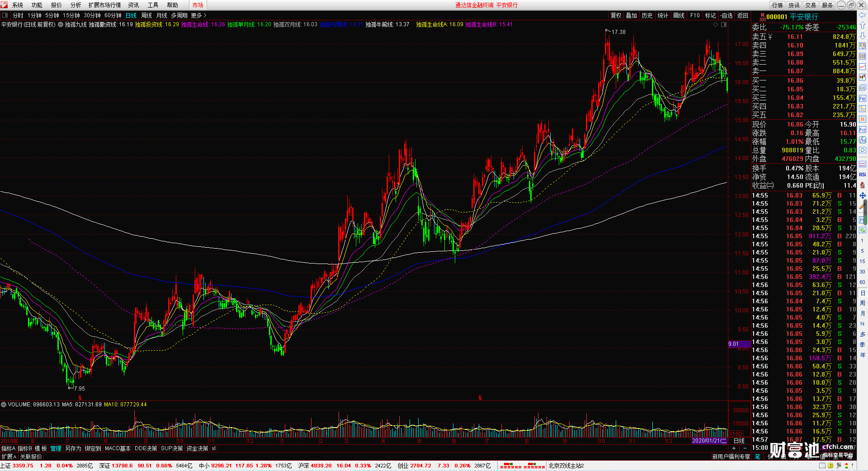Click the 北京双线主站2 server status text
The image size is (868, 471).
click(566, 466)
